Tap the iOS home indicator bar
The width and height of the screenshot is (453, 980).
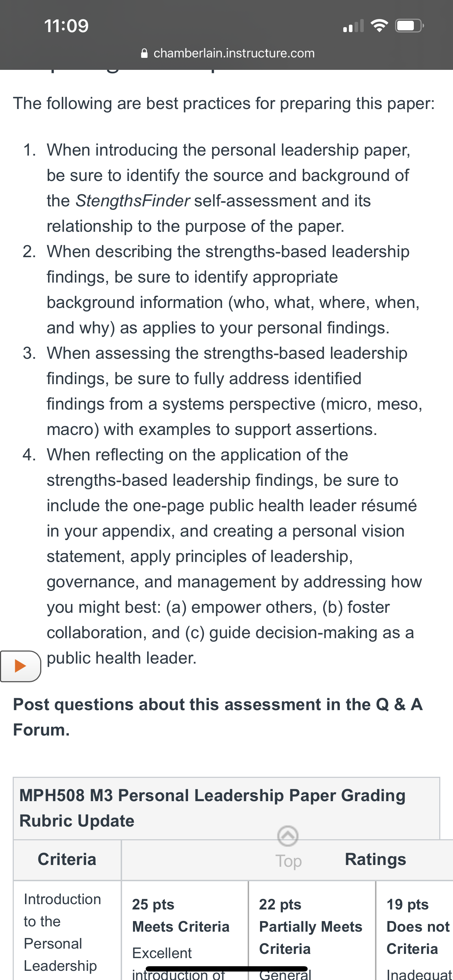point(227,969)
